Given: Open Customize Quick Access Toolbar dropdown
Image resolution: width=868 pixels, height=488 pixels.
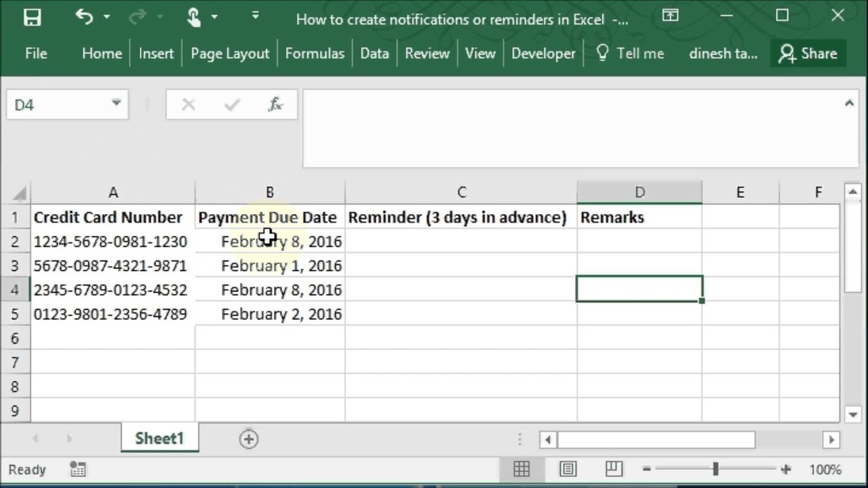Looking at the screenshot, I should point(255,16).
